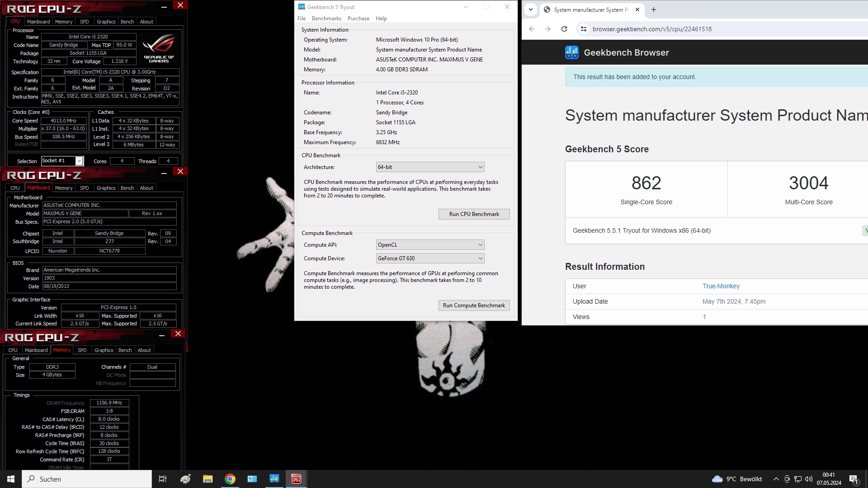Open a new Chrome tab
This screenshot has width=868, height=488.
coord(653,9)
